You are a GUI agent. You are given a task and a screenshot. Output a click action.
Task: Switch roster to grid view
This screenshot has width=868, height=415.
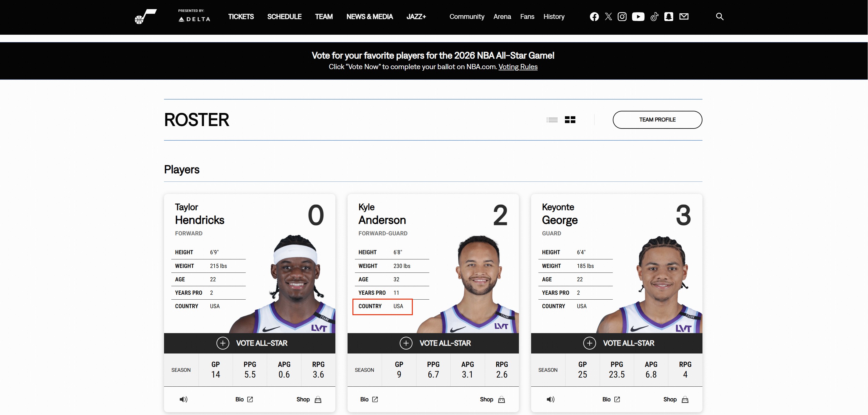pos(570,120)
